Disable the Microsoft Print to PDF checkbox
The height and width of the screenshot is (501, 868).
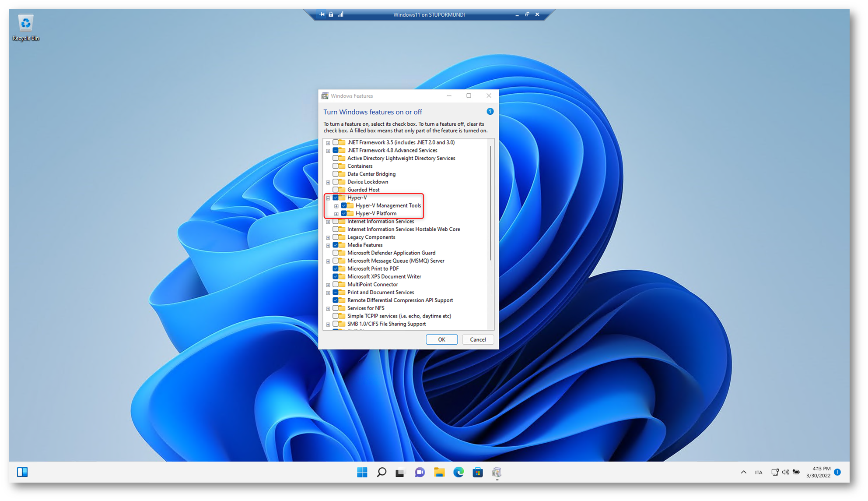coord(336,268)
